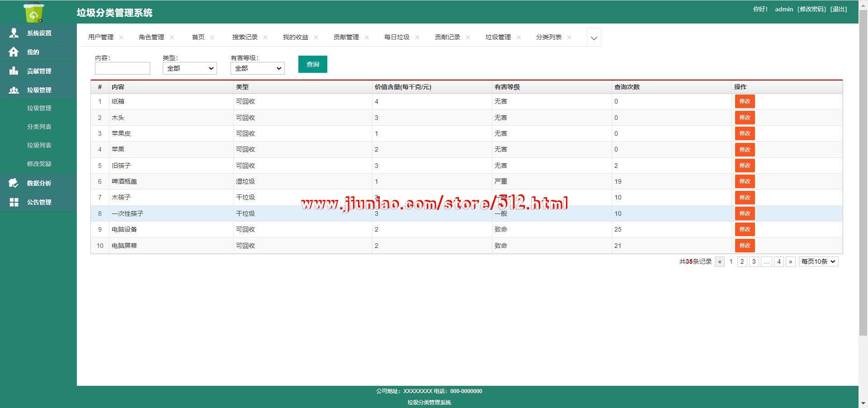Click the 退出 logout link
The width and height of the screenshot is (868, 408).
tap(839, 9)
